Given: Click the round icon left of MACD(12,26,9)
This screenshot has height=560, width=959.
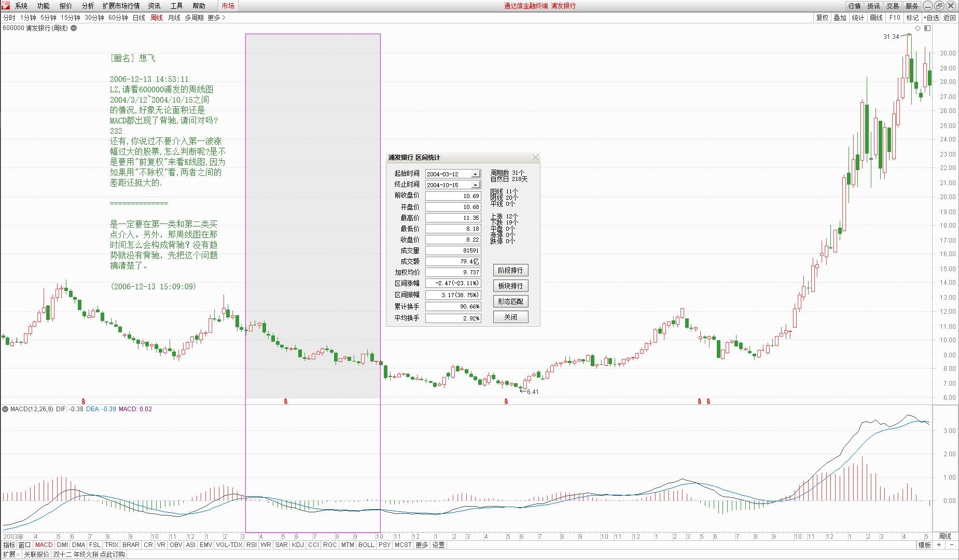Looking at the screenshot, I should [5, 409].
